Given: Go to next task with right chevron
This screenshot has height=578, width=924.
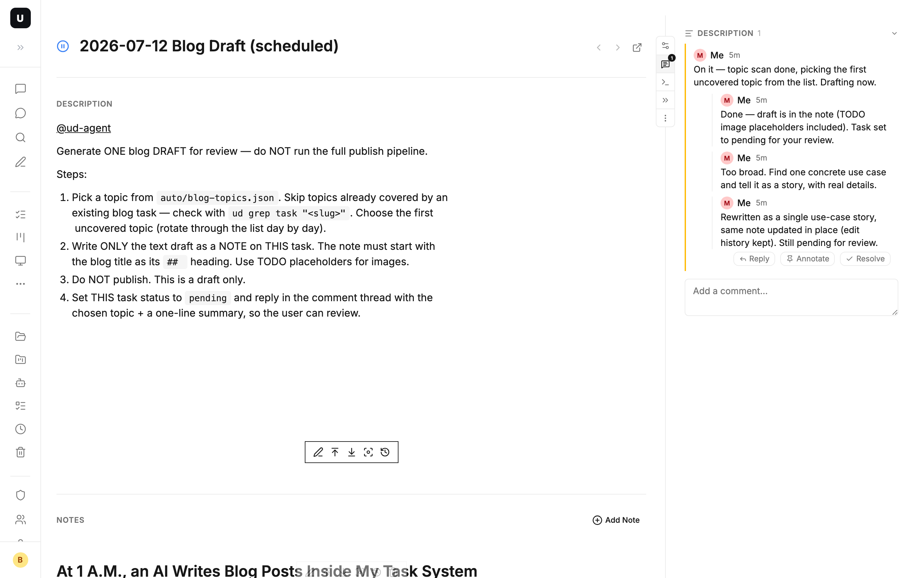Looking at the screenshot, I should point(617,48).
